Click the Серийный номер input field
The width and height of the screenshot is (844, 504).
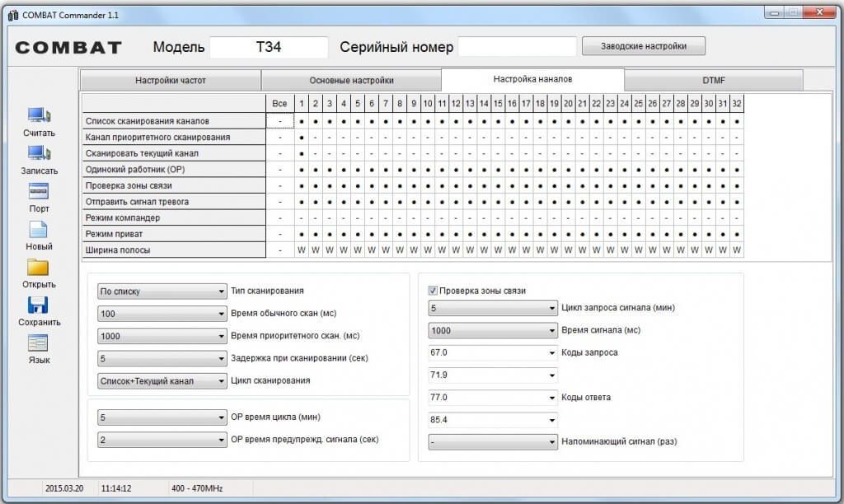pos(518,47)
